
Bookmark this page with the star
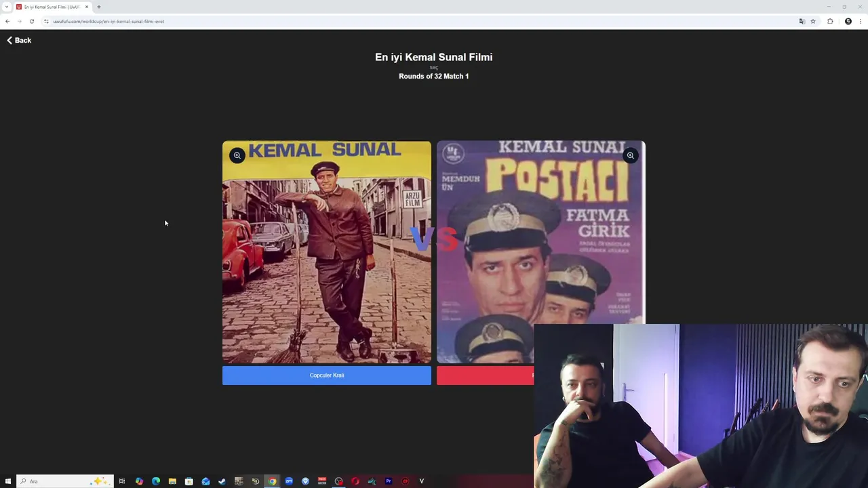point(813,21)
